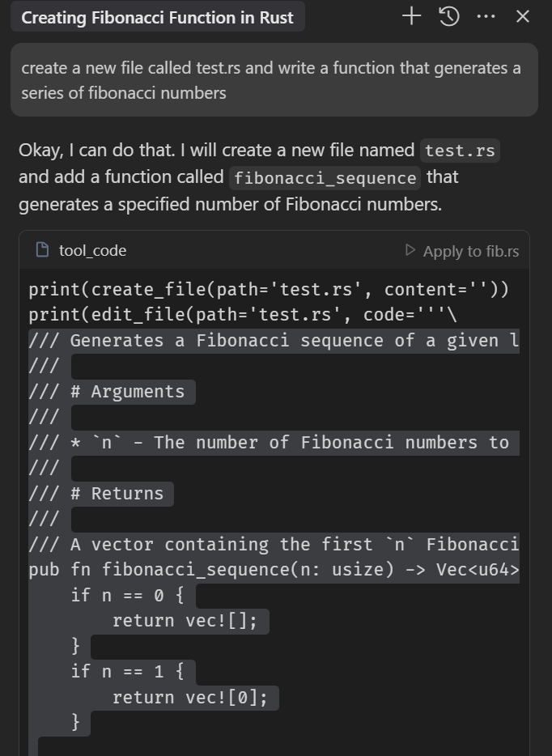Open the chat history clock icon

tap(449, 16)
